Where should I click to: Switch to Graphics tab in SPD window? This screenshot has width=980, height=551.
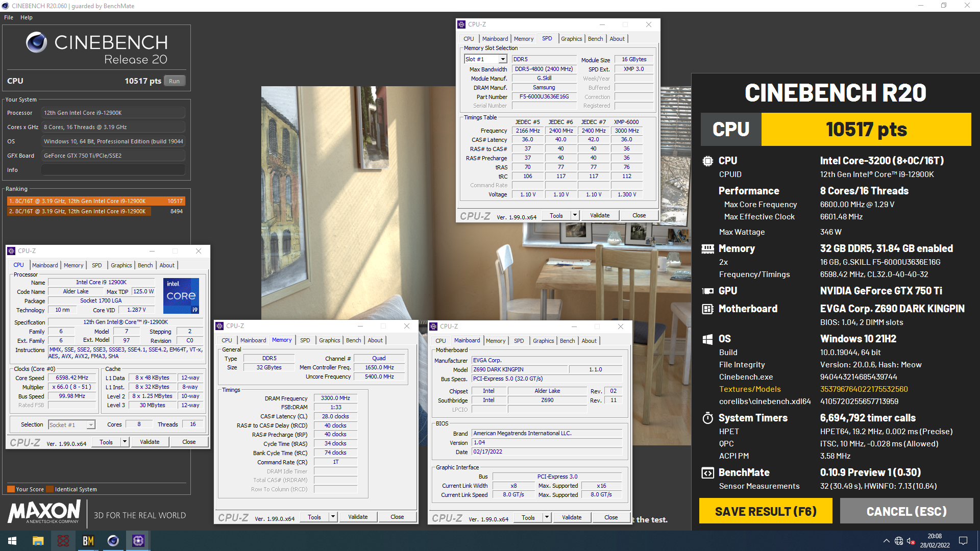(x=571, y=39)
